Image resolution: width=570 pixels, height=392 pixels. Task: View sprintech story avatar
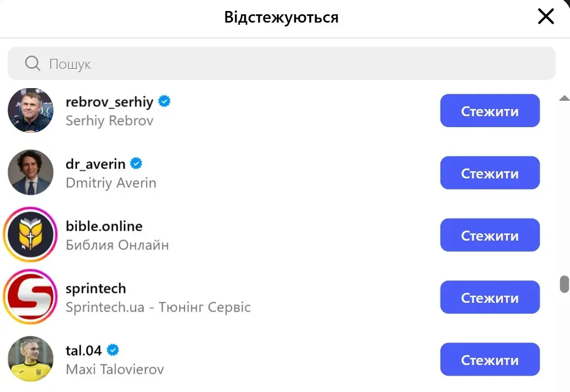pos(31,297)
